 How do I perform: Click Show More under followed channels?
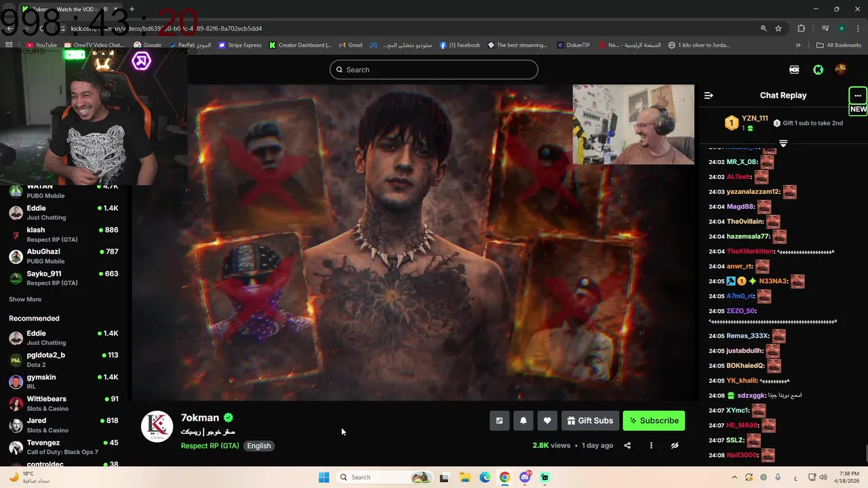(25, 299)
